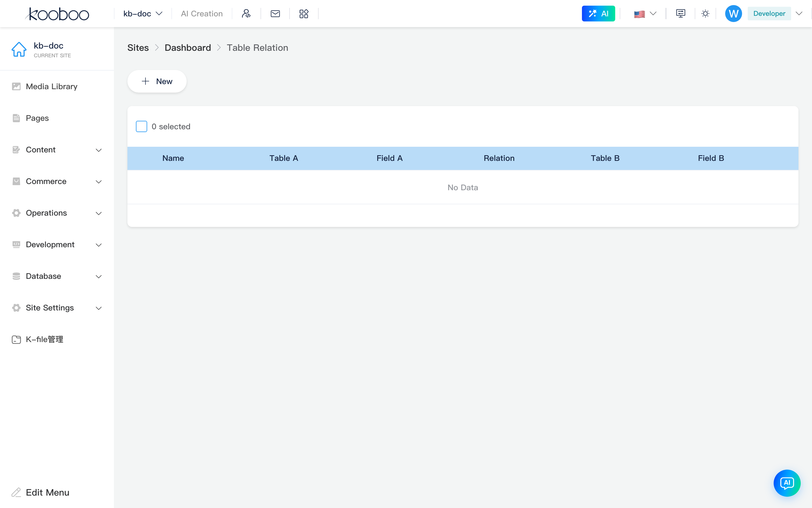Open the mail envelope icon
Screen dimensions: 812x508
click(275, 14)
